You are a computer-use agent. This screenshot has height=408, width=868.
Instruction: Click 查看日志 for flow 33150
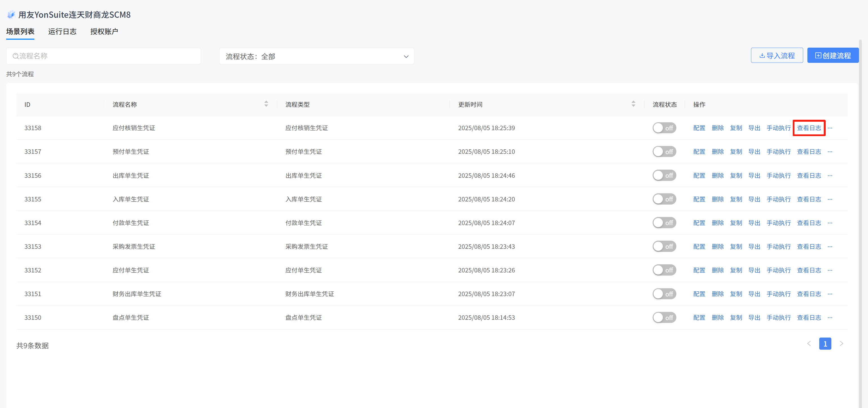click(809, 318)
